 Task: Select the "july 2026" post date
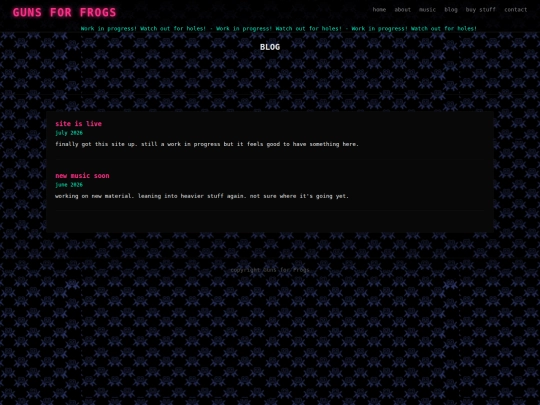(69, 133)
